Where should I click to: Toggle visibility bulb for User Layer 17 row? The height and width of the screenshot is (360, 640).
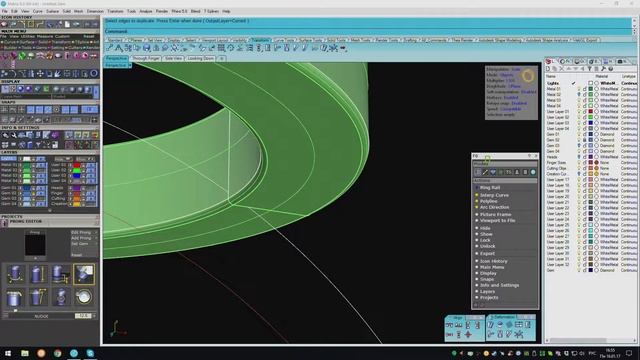tap(579, 180)
